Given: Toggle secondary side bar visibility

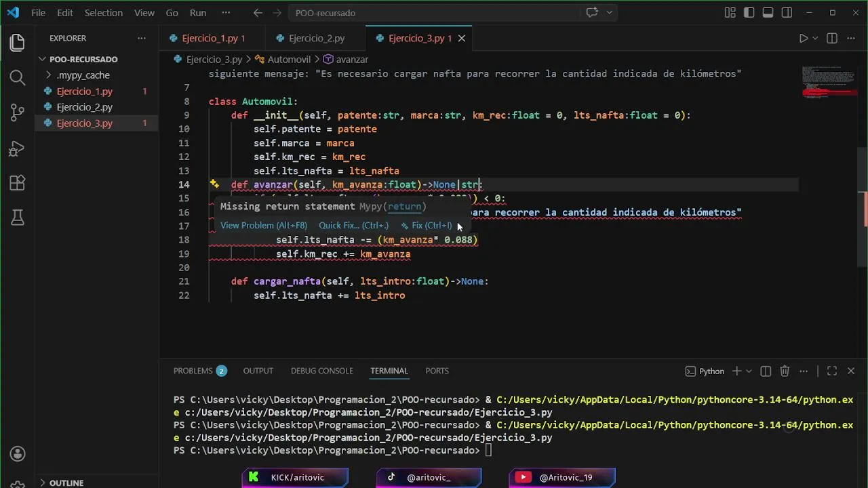Looking at the screenshot, I should (787, 13).
